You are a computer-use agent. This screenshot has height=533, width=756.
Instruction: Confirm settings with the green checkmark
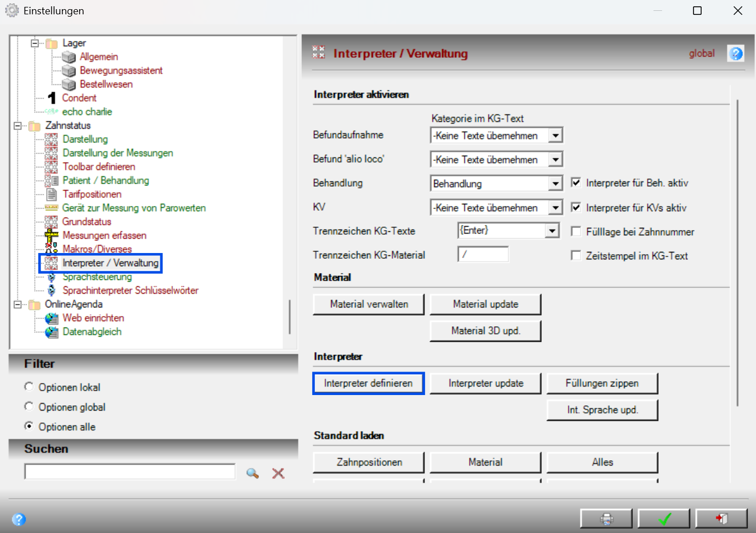pyautogui.click(x=664, y=519)
